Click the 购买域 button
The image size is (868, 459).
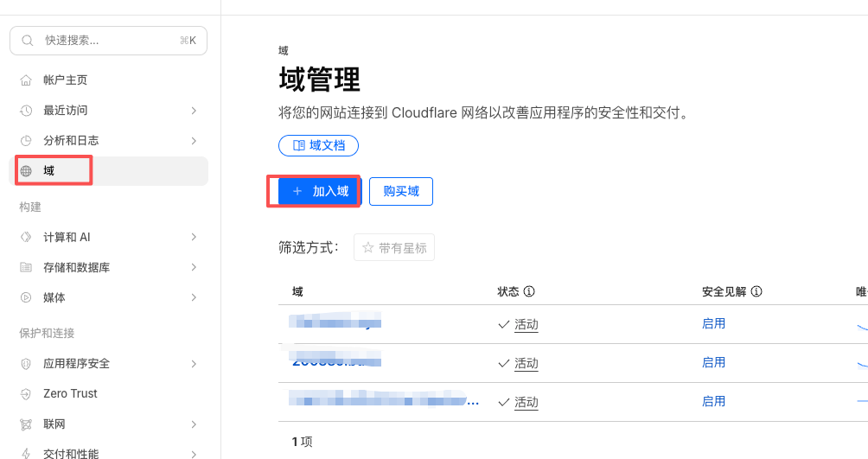[x=401, y=192]
